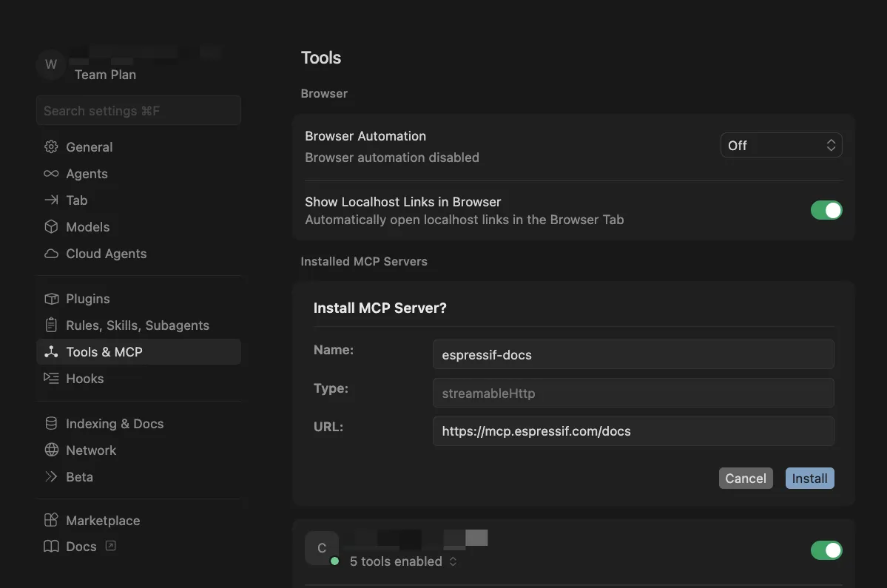This screenshot has height=588, width=887.
Task: Select Cloud Agents in sidebar
Action: [x=138, y=254]
